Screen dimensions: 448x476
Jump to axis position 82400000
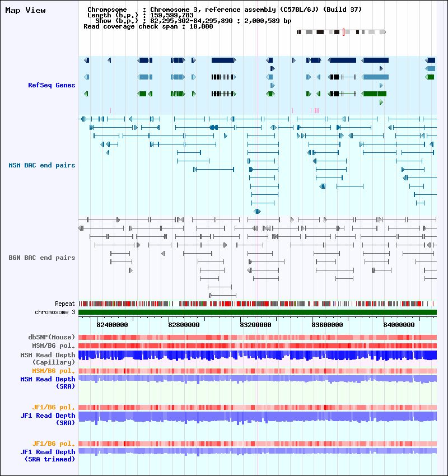tap(112, 325)
